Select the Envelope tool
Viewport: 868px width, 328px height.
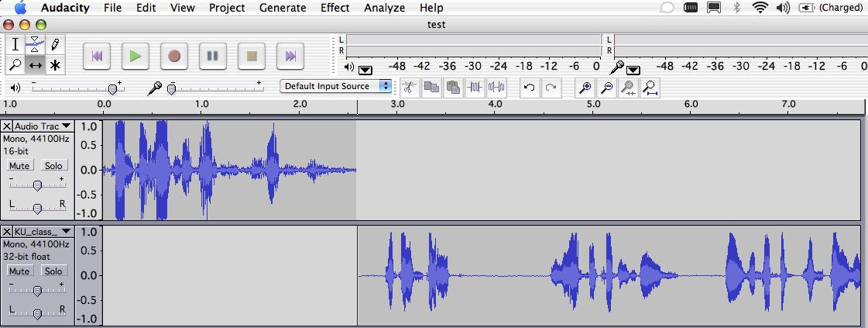click(x=35, y=45)
